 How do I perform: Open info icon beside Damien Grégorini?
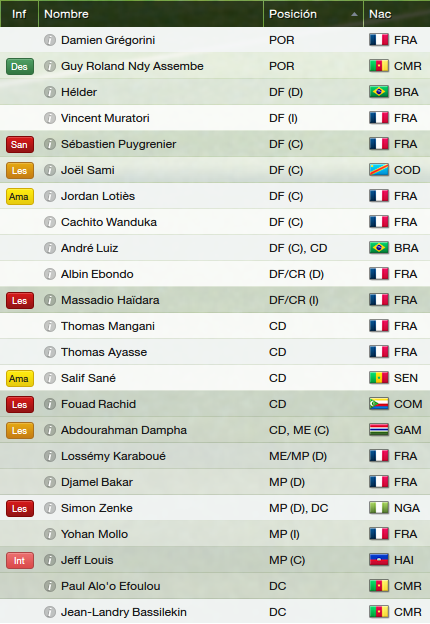pyautogui.click(x=50, y=40)
